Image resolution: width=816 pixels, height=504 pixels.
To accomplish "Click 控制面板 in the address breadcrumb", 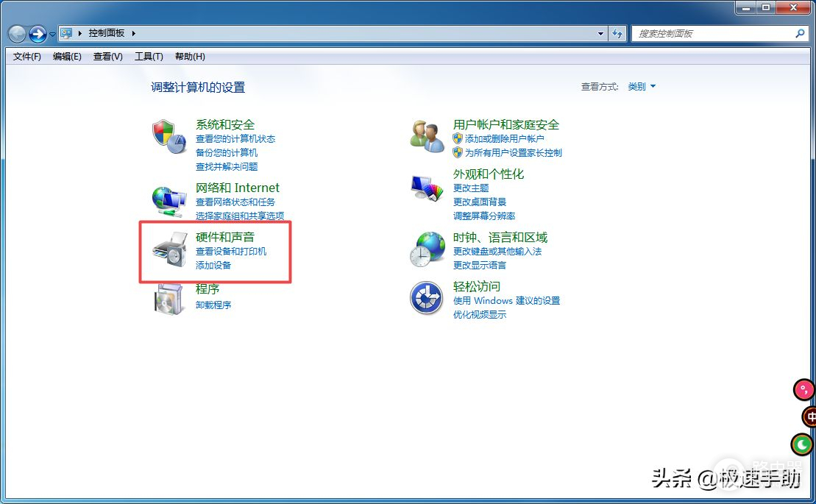I will tap(107, 33).
